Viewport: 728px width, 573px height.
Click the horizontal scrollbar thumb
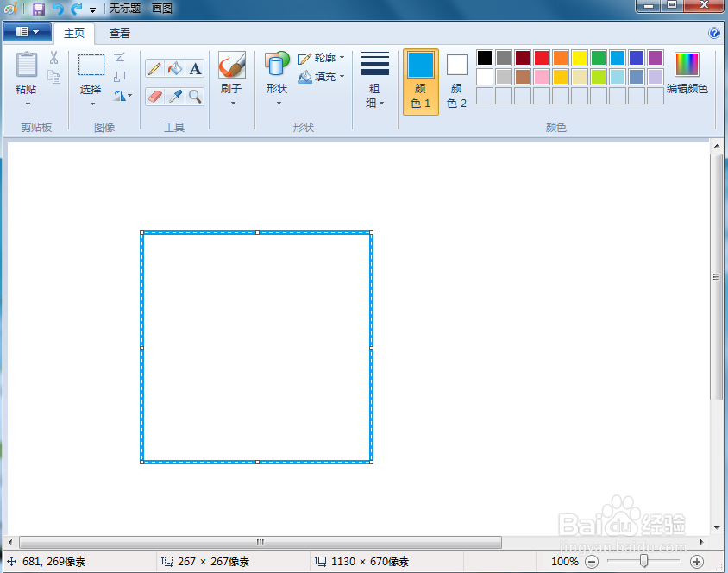pyautogui.click(x=260, y=542)
